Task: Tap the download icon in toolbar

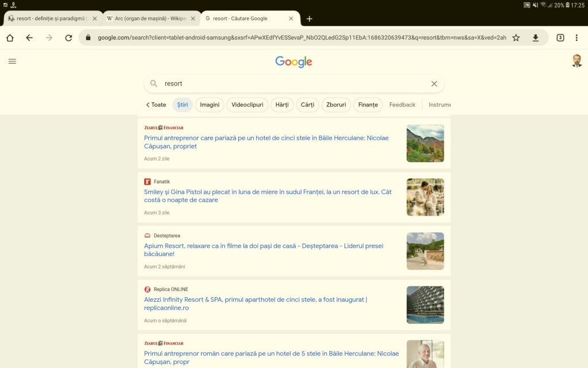Action: point(535,38)
